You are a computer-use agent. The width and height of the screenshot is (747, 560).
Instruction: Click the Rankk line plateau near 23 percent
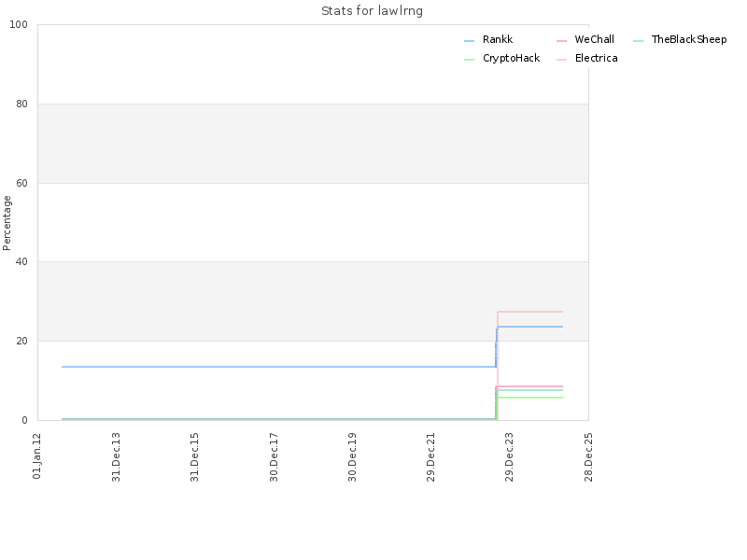530,327
